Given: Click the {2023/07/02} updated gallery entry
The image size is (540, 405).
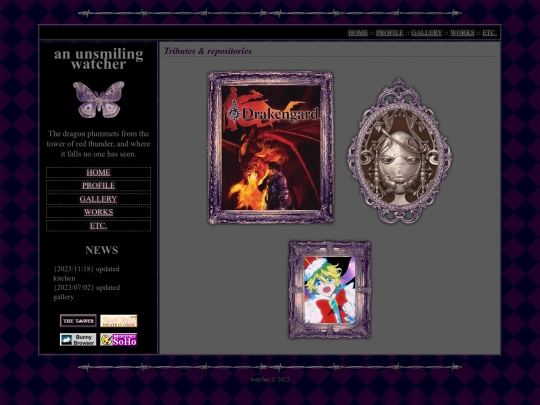Looking at the screenshot, I should (x=86, y=292).
